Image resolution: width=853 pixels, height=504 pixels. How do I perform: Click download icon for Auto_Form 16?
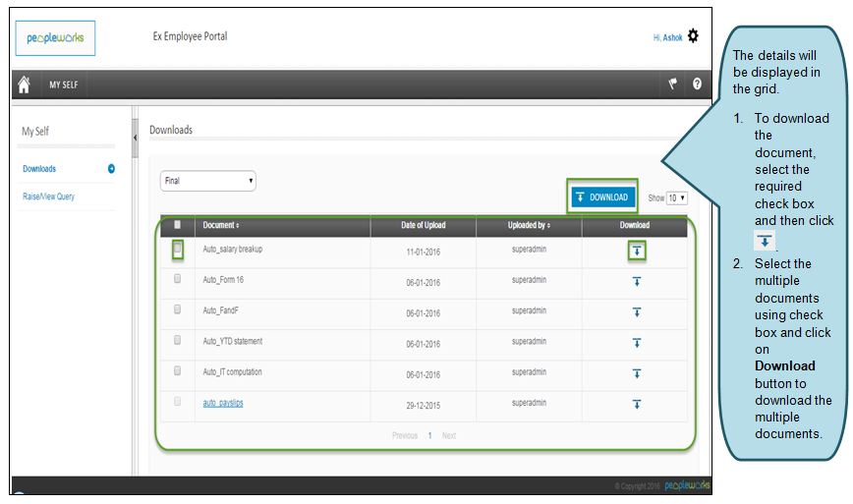tap(637, 282)
